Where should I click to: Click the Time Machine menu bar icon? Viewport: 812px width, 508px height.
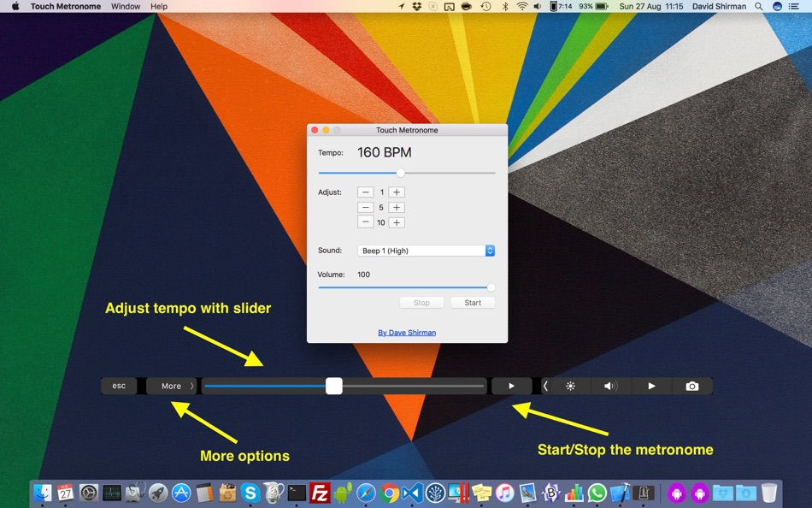[x=485, y=6]
